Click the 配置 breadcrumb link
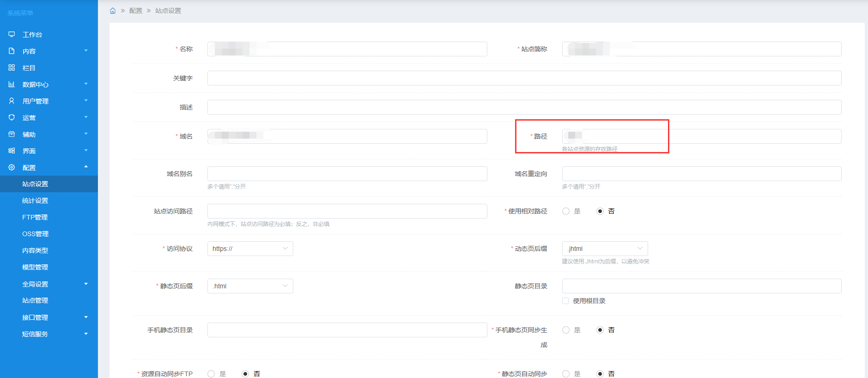The width and height of the screenshot is (868, 378). [x=136, y=11]
